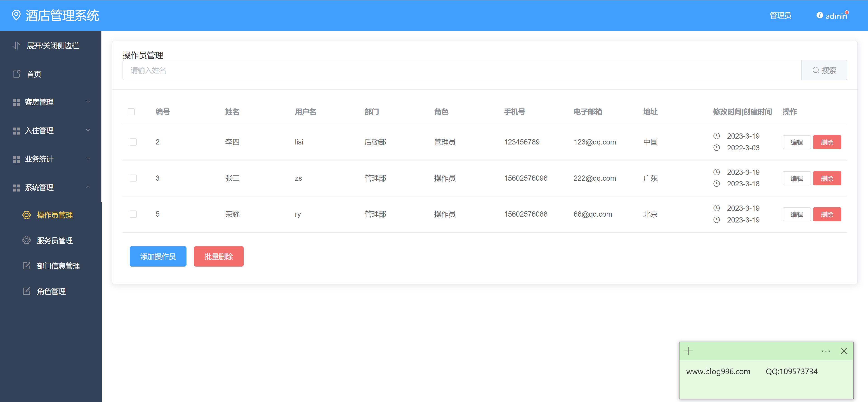This screenshot has width=868, height=402.
Task: Open the 业务统计 sidebar menu
Action: pyautogui.click(x=51, y=159)
